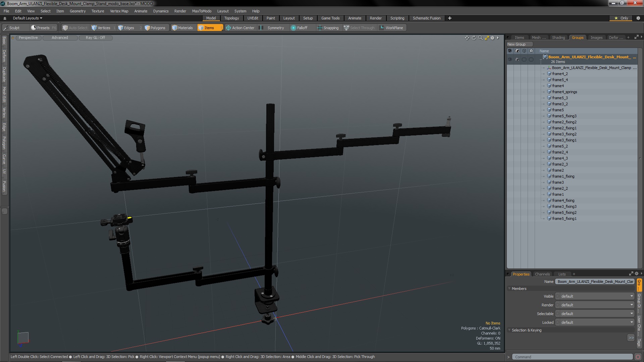Image resolution: width=644 pixels, height=362 pixels.
Task: Add a new tab in Properties panel
Action: click(x=574, y=274)
